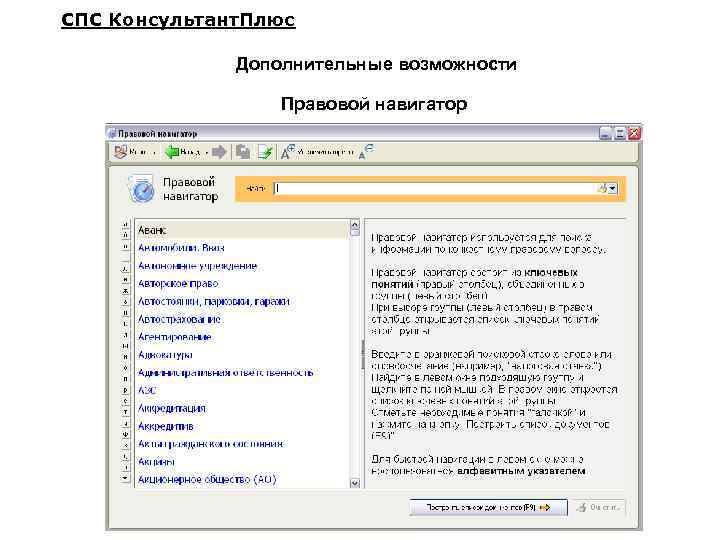Jump to letter Т in alphabet index
720x540 pixels.
click(x=125, y=412)
